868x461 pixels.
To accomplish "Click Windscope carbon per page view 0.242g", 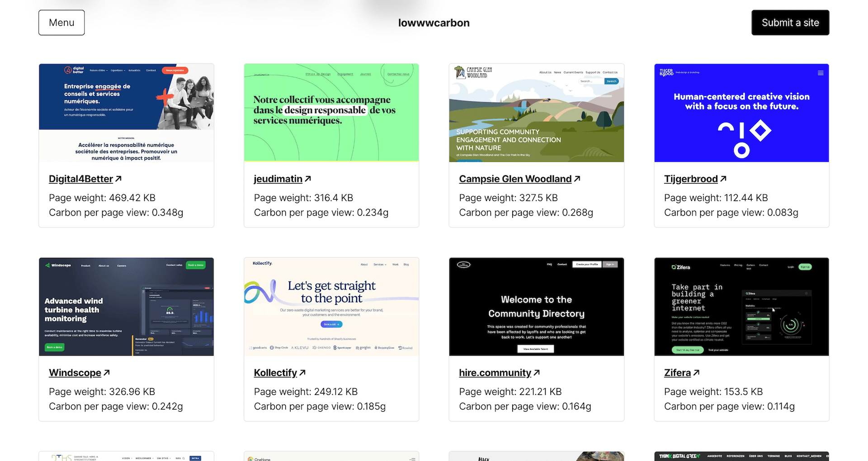I will tap(116, 407).
